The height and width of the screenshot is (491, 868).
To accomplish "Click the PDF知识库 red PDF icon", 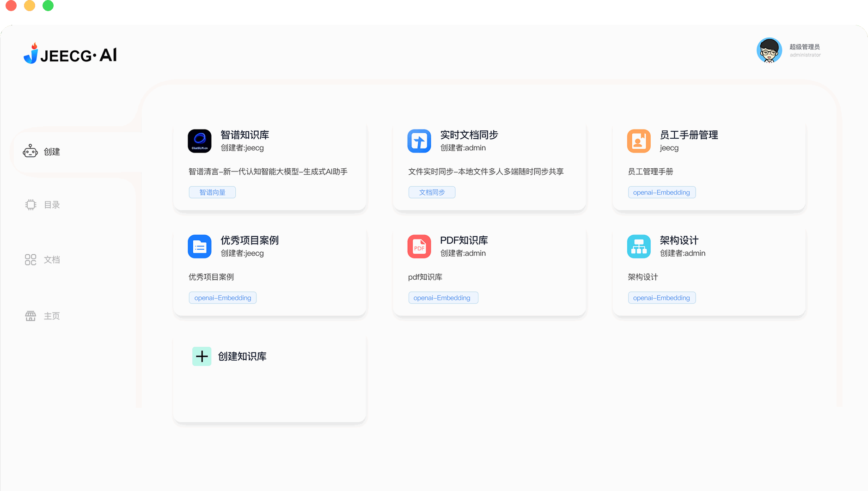I will (419, 246).
